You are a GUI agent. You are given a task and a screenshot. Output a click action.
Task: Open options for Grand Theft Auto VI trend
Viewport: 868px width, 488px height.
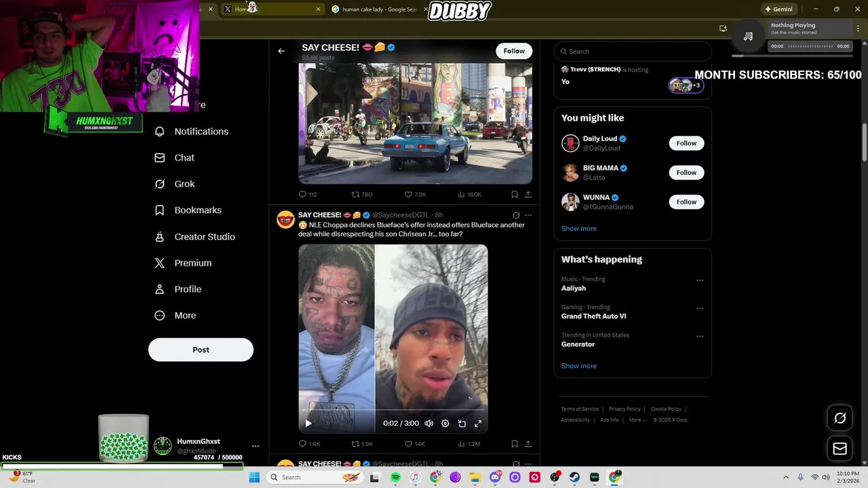(x=700, y=308)
